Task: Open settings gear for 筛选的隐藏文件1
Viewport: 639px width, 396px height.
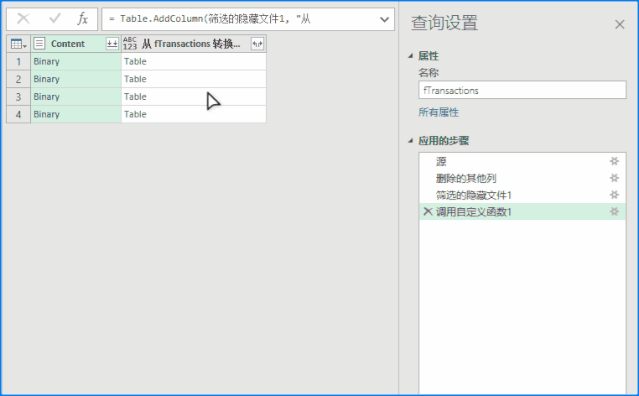Action: (x=614, y=195)
